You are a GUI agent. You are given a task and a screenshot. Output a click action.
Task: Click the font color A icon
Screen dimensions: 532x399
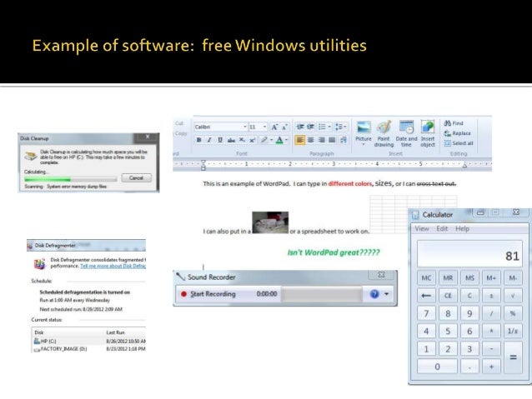coord(279,140)
